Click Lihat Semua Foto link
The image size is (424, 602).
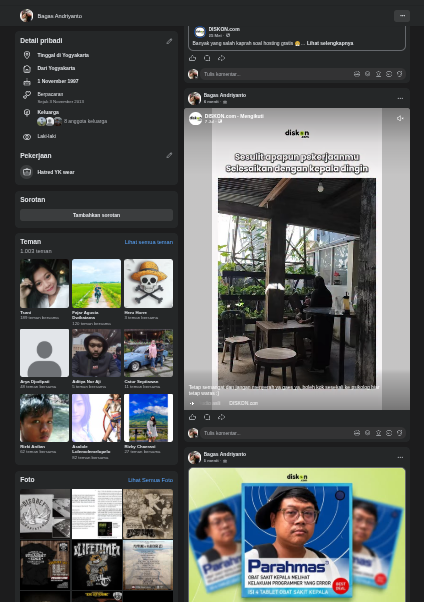(150, 480)
